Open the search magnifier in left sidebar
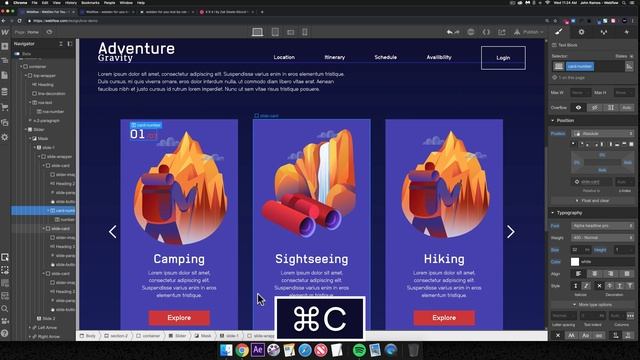 tap(5, 309)
